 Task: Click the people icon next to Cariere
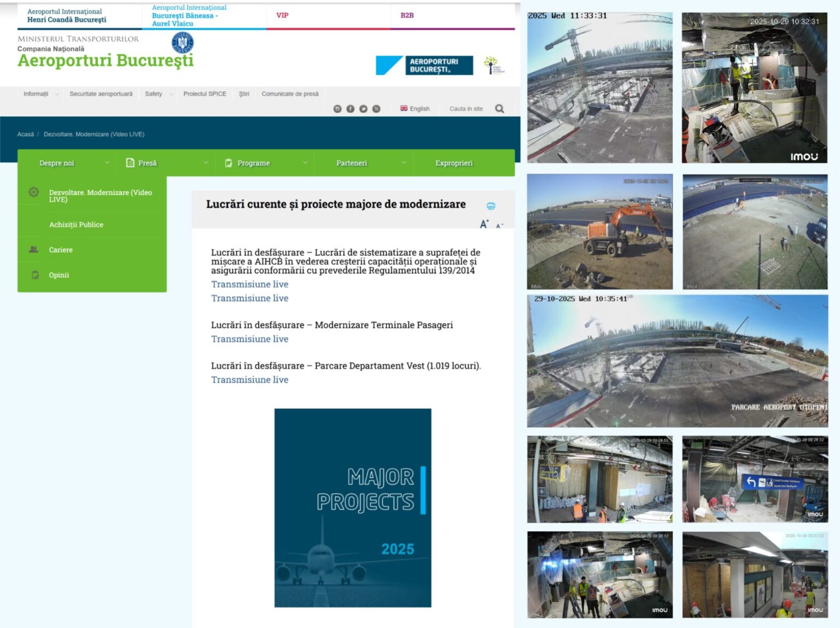33,250
